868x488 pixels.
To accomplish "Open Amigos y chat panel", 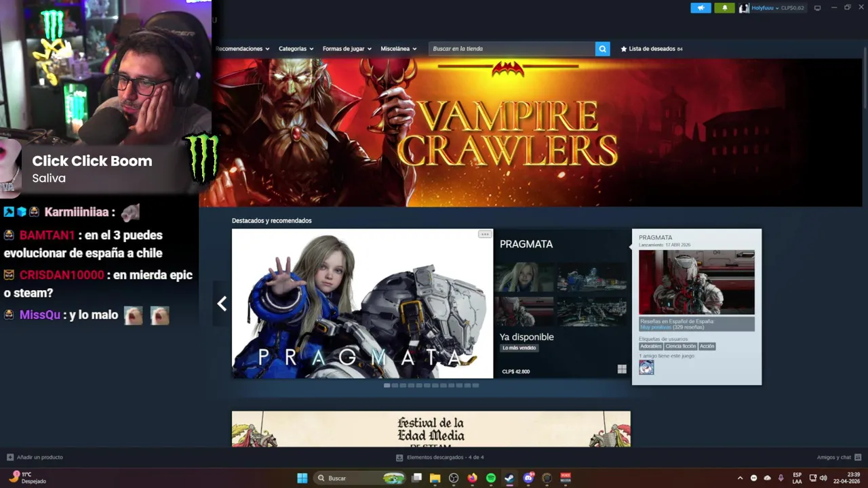I will click(x=839, y=457).
